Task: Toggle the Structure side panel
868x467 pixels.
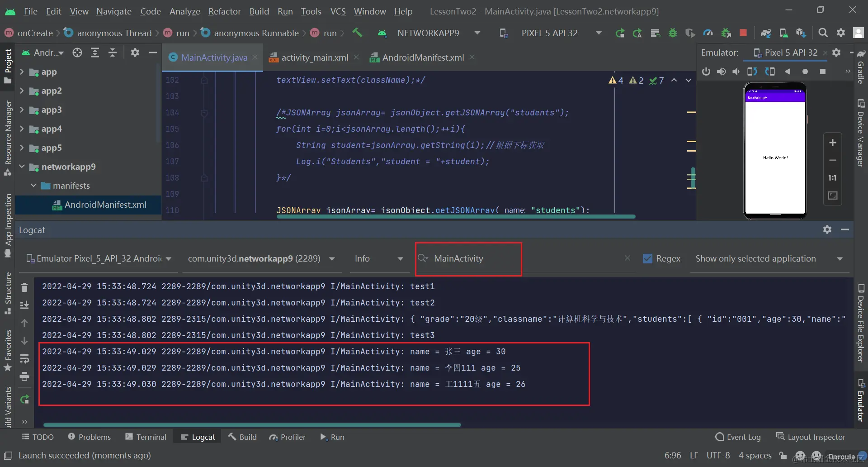Action: (x=8, y=293)
